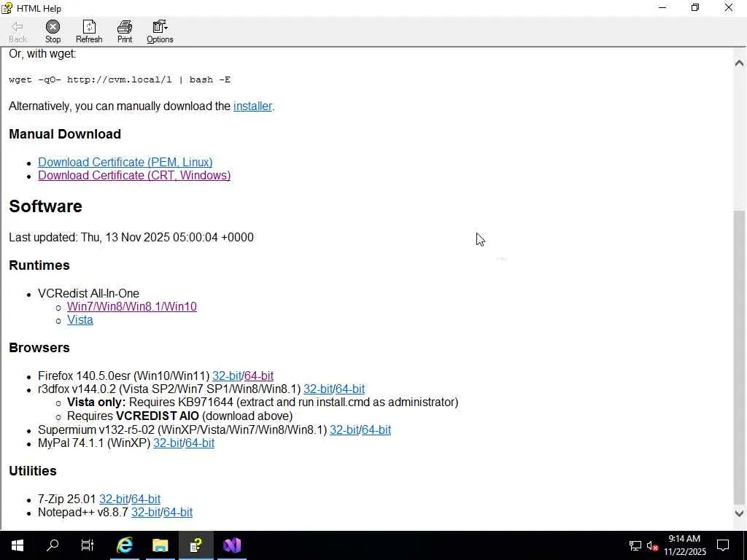Click the muted volume tray icon
Screen dimensions: 747x560
pos(653,545)
